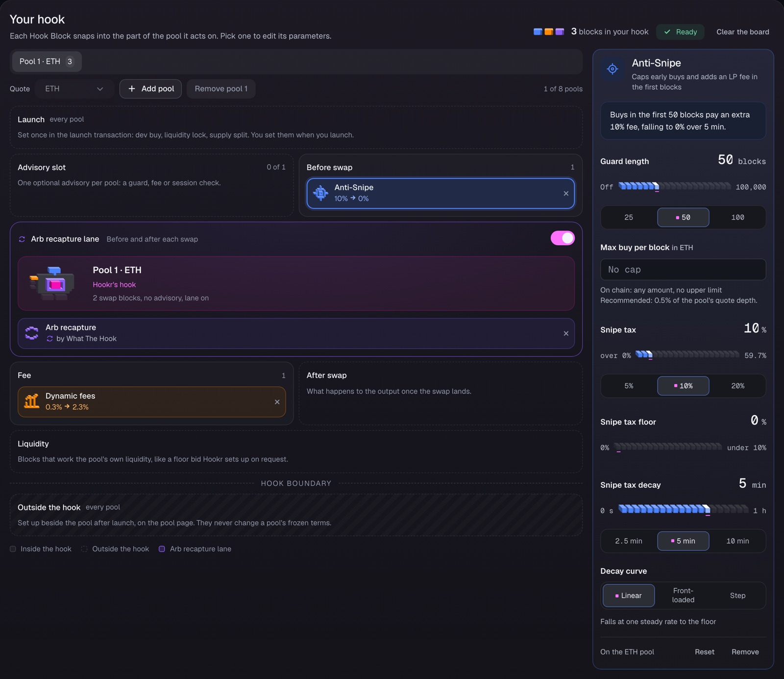Set snipe tax decay to 2.5 min preset

629,541
